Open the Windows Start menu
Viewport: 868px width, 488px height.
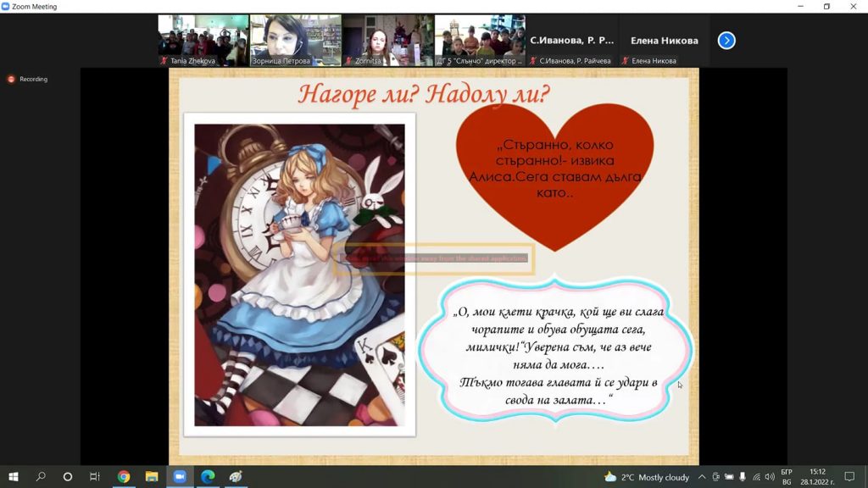tap(14, 476)
